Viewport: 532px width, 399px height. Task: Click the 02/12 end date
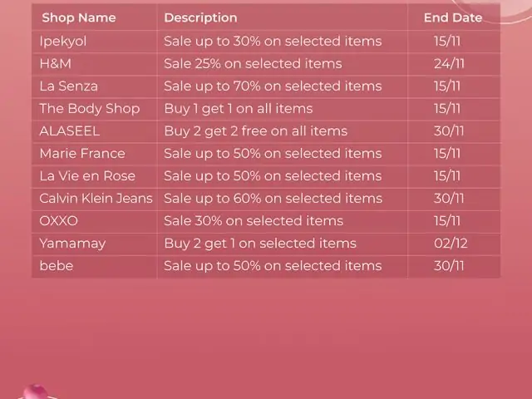(x=451, y=244)
